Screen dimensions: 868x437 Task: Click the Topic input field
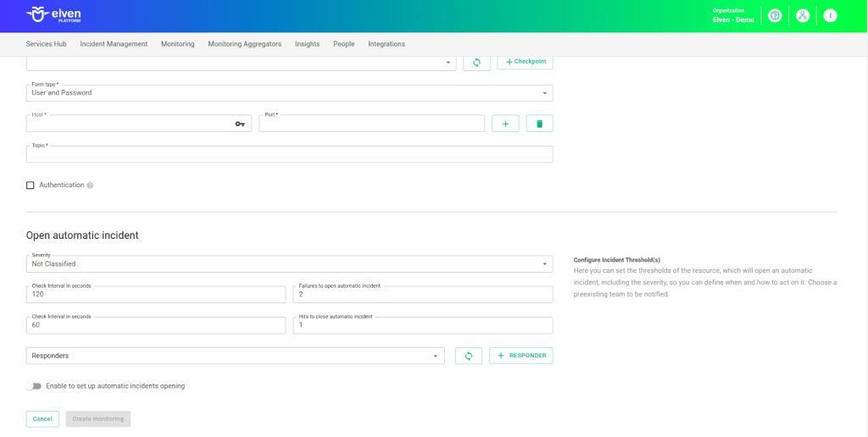click(289, 155)
